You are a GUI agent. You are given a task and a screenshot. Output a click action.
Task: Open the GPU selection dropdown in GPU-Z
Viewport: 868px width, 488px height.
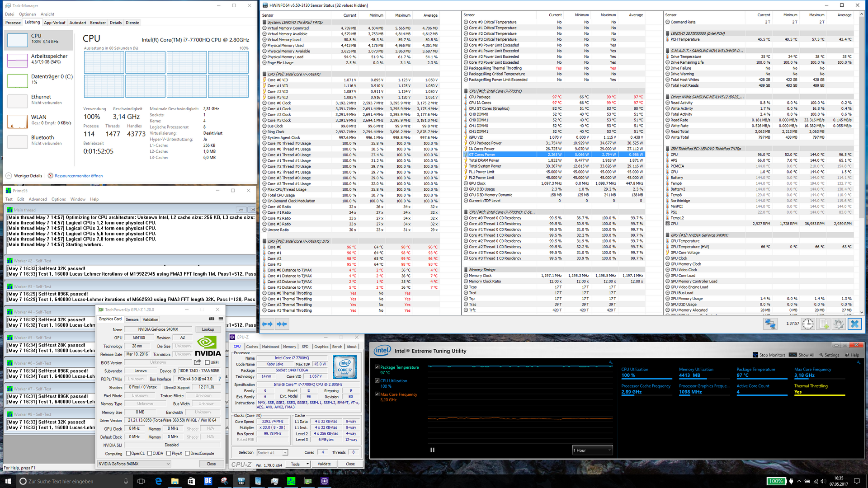tap(134, 464)
